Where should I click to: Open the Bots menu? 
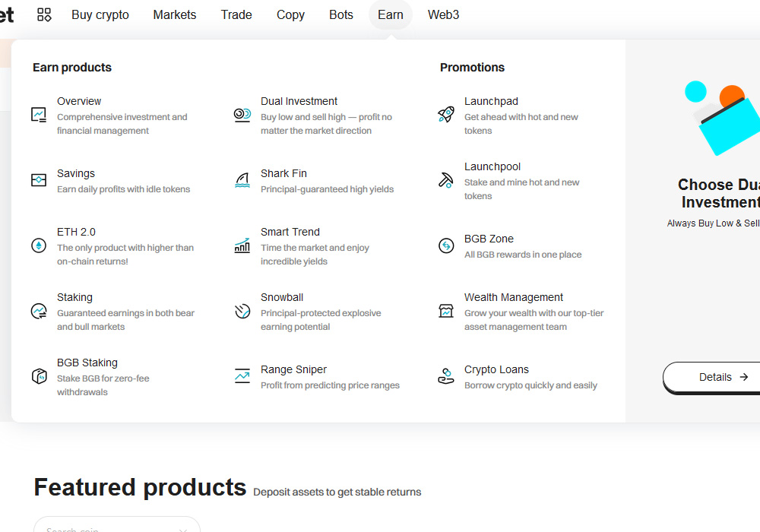(x=341, y=15)
